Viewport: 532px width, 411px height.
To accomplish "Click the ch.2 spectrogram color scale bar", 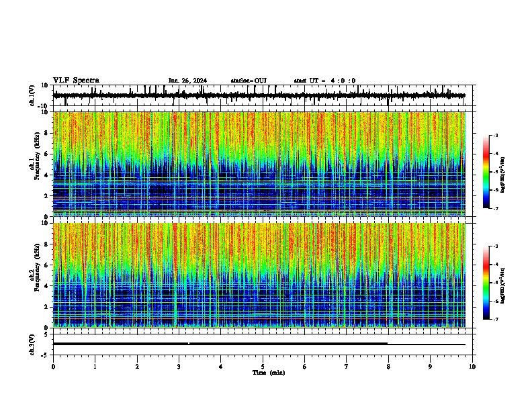I will [x=486, y=283].
